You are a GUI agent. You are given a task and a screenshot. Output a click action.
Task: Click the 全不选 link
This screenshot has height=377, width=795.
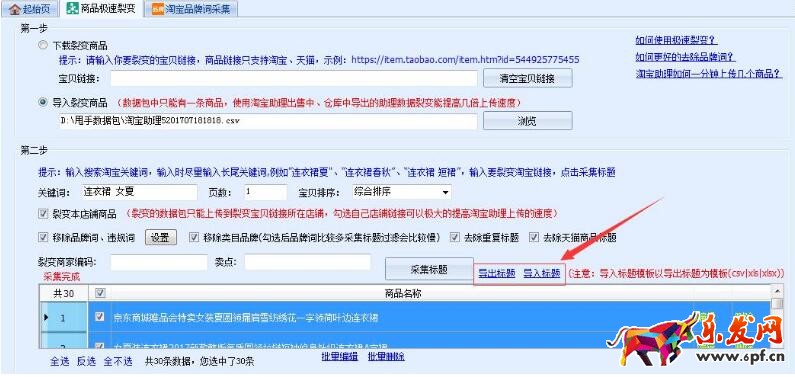pyautogui.click(x=118, y=361)
